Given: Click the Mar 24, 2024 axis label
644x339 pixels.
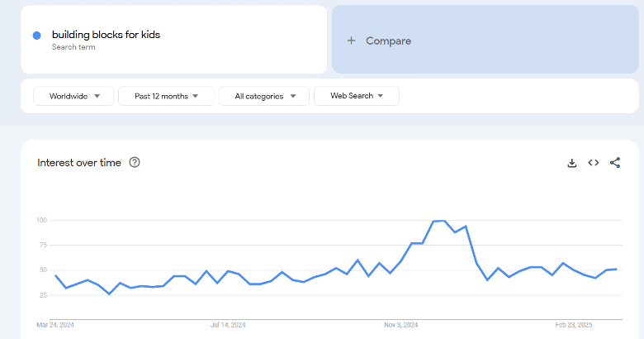Looking at the screenshot, I should pos(55,325).
